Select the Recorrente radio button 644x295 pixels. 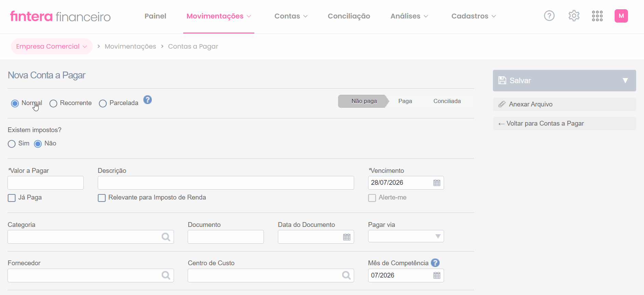point(53,103)
